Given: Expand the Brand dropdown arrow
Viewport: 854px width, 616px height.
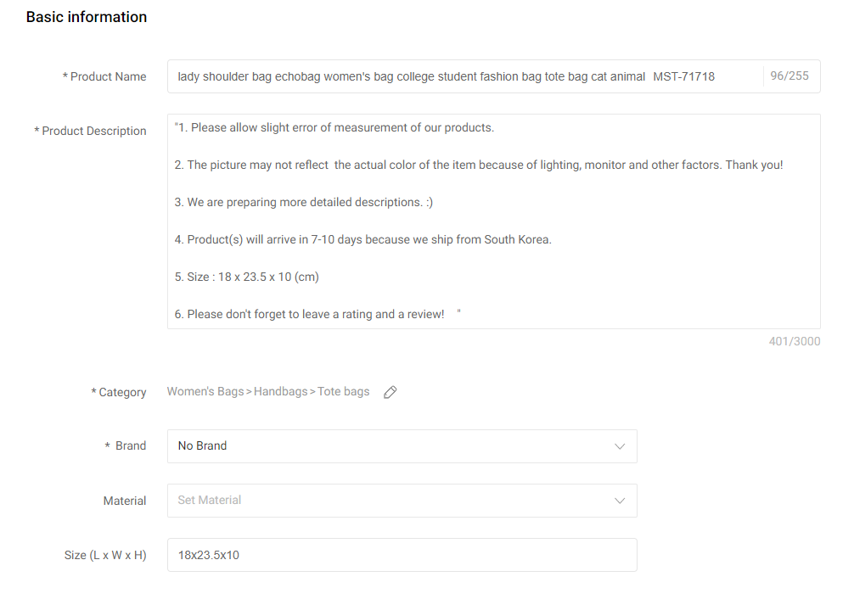Looking at the screenshot, I should pos(620,446).
